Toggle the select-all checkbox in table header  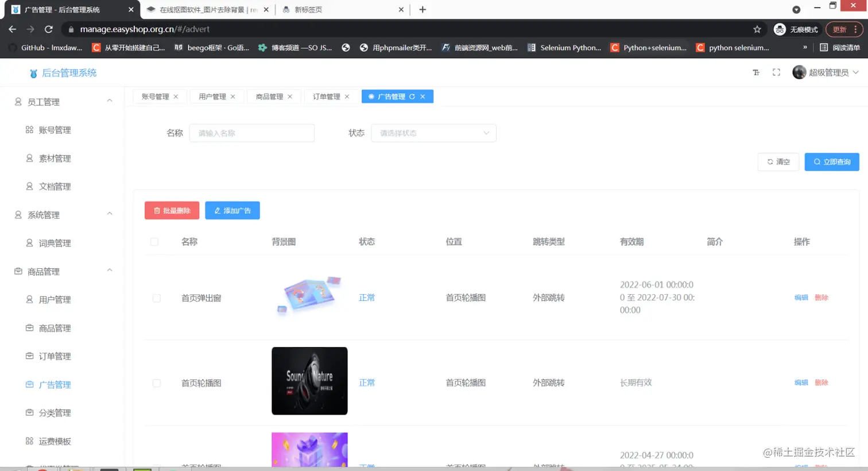click(x=154, y=242)
